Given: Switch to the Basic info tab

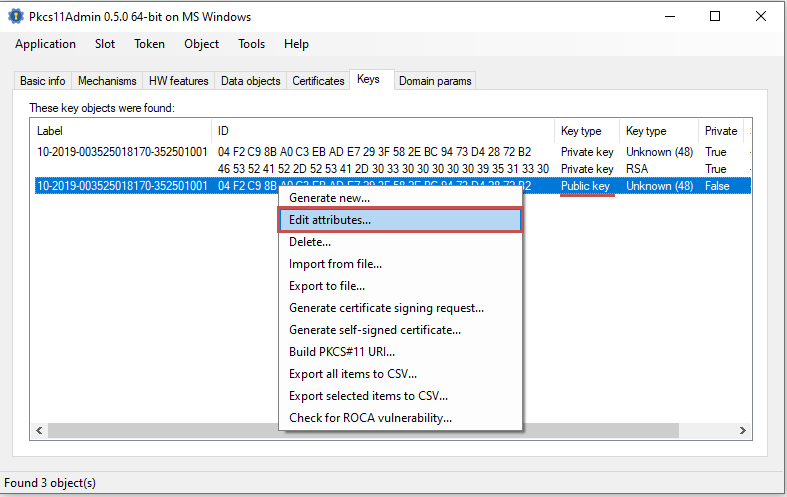Looking at the screenshot, I should click(43, 81).
